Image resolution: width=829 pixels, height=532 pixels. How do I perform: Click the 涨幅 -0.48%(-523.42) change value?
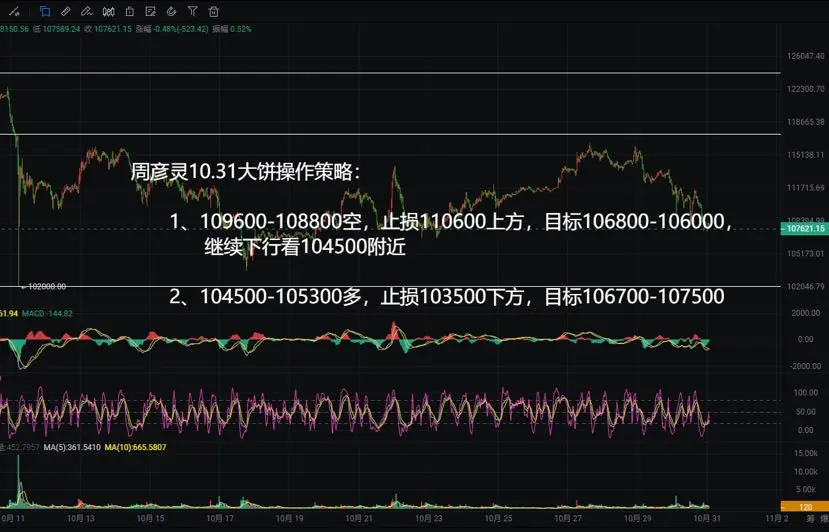(x=172, y=29)
